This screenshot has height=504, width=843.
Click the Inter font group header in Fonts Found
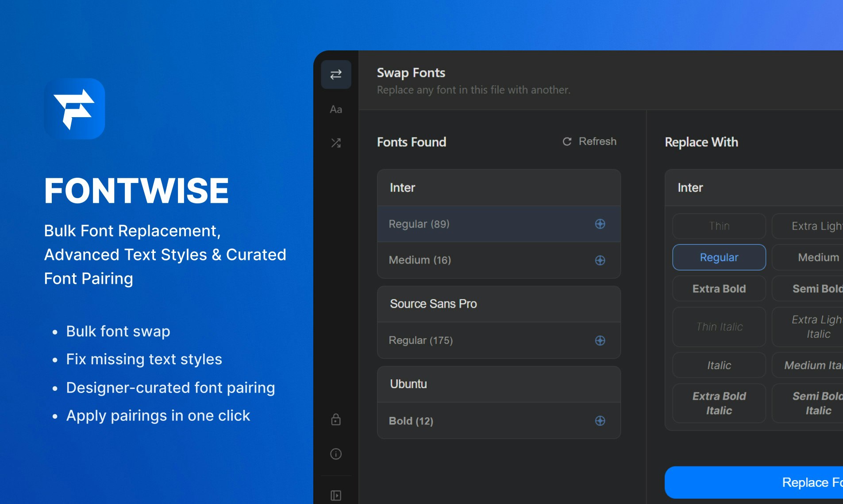[x=499, y=188]
